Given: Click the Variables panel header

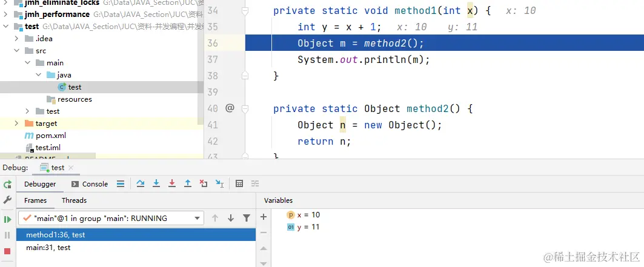Looking at the screenshot, I should click(278, 200).
